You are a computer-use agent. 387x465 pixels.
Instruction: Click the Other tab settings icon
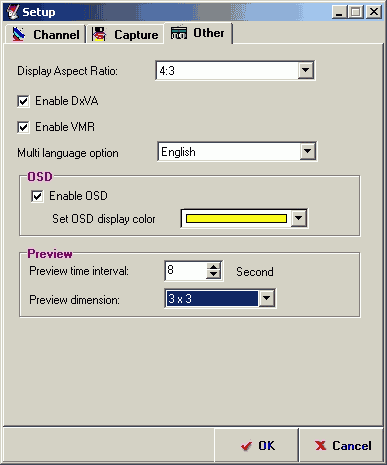(x=179, y=33)
